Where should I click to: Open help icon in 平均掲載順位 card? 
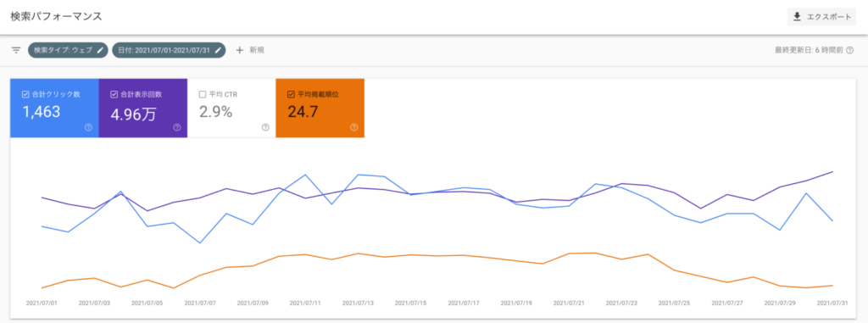coord(353,127)
